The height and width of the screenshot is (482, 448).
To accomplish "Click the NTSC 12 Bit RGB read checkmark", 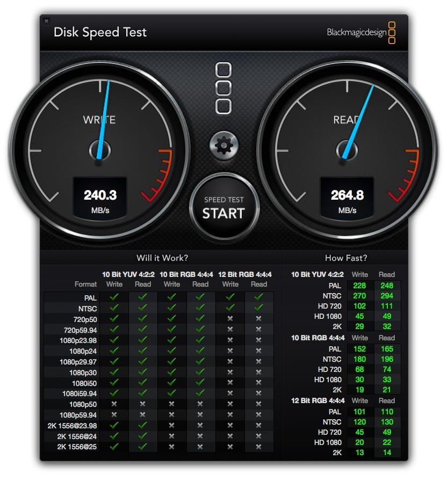I will [258, 308].
